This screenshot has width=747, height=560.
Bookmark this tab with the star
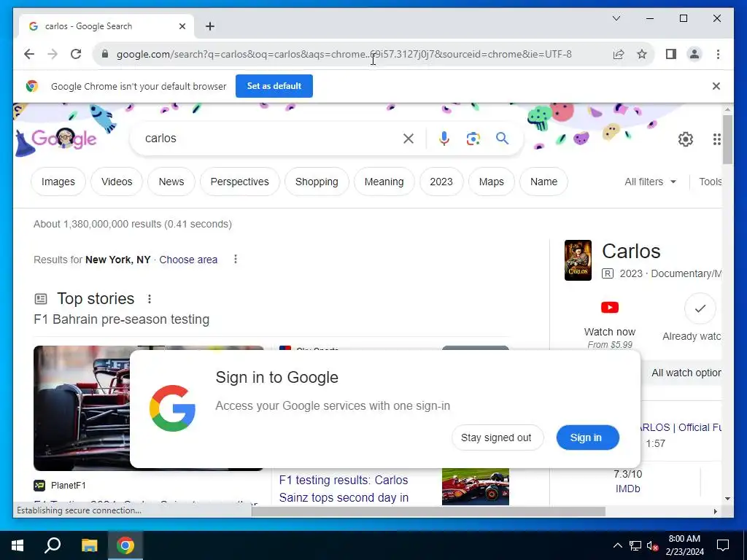tap(642, 54)
